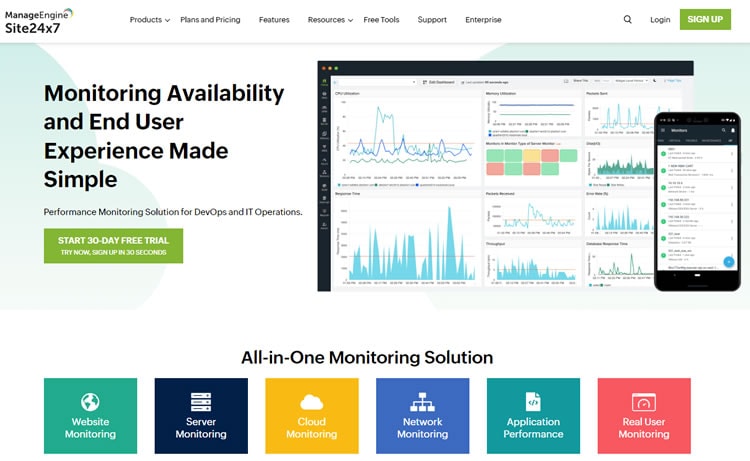Open the Cloud Monitoring tile
Screen dimensions: 750x461
coord(312,416)
